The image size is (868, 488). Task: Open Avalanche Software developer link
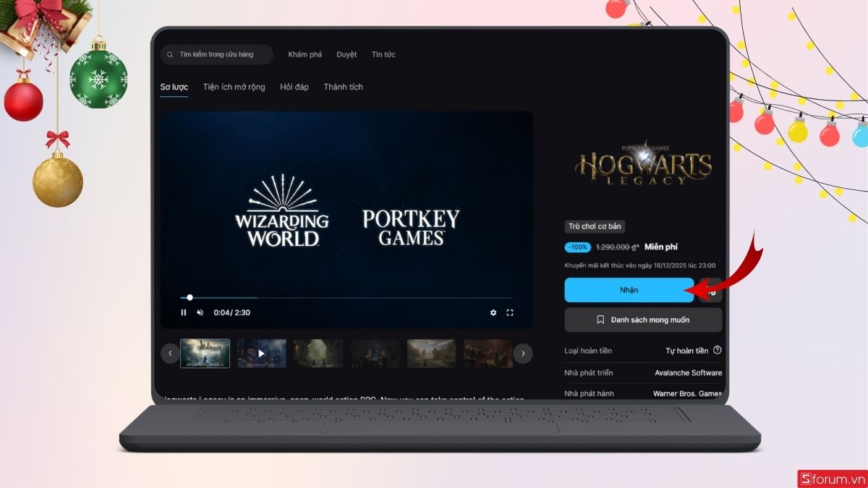(x=688, y=373)
